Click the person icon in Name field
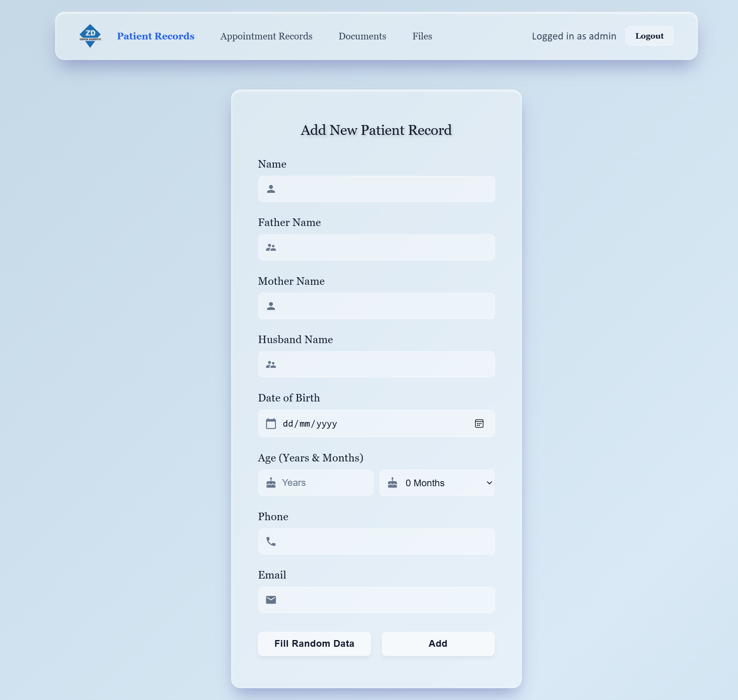The width and height of the screenshot is (738, 700). pyautogui.click(x=271, y=189)
